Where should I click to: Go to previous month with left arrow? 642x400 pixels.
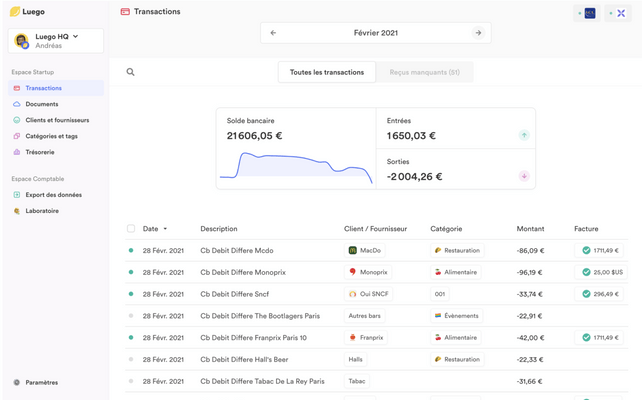tap(273, 33)
